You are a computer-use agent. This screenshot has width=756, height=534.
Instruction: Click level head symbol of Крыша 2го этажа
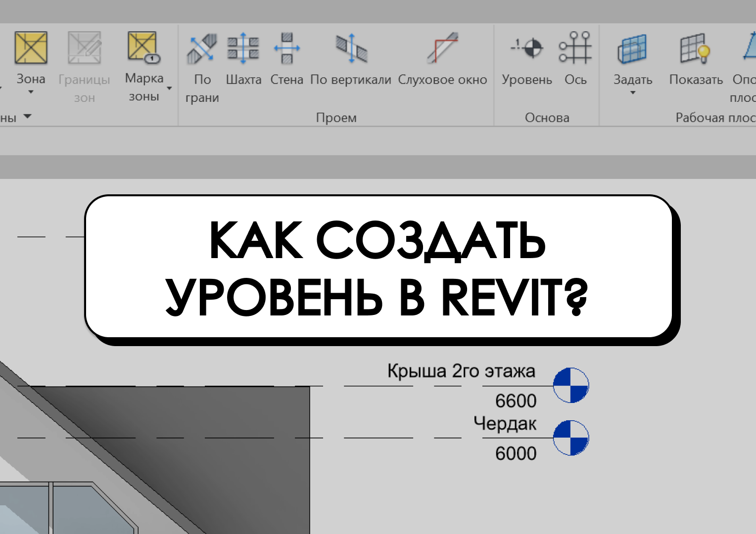pyautogui.click(x=571, y=385)
